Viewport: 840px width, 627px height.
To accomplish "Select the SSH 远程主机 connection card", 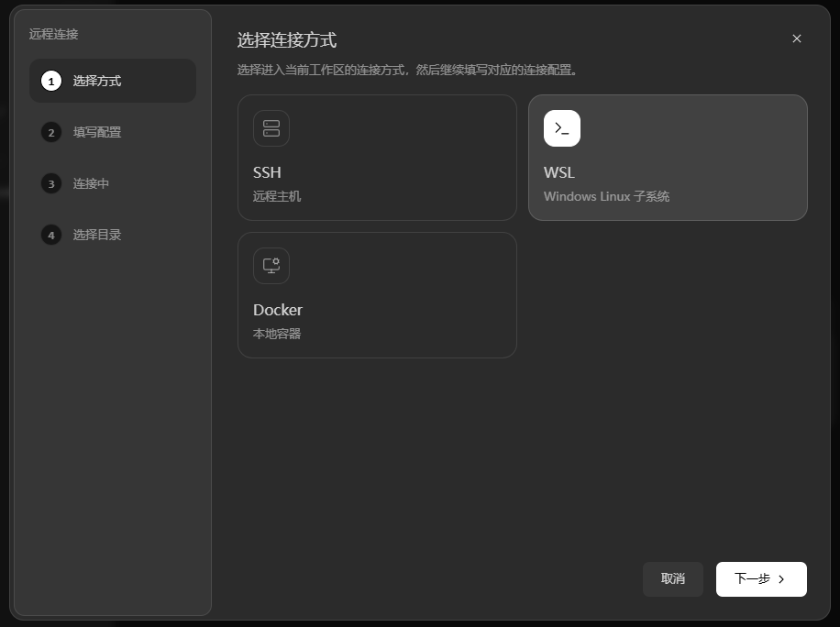I will click(377, 158).
